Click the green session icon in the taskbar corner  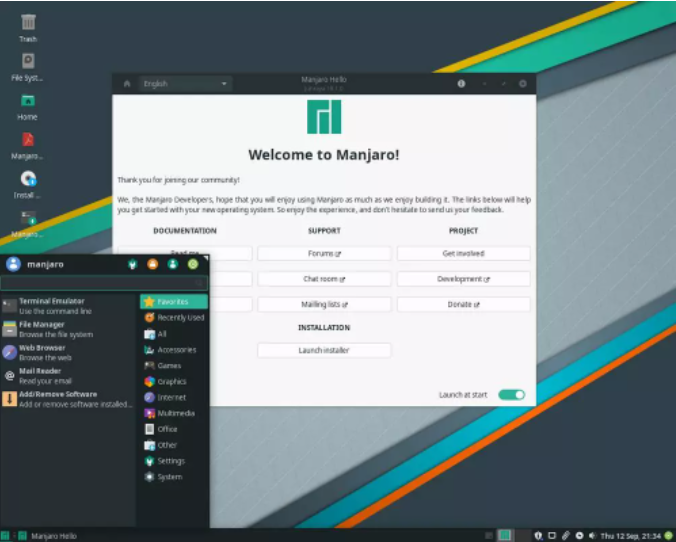669,536
